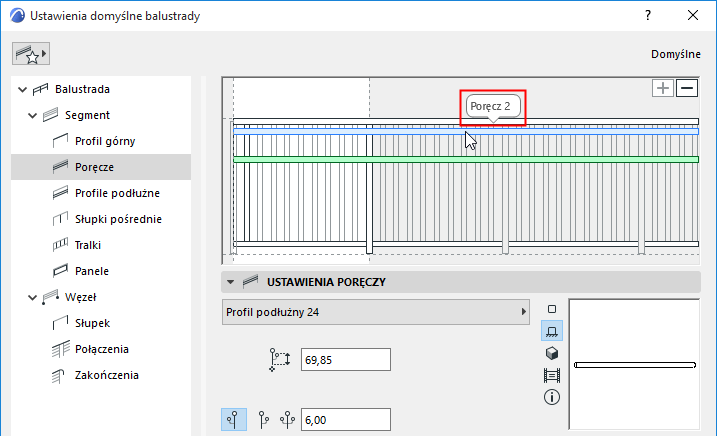Switch to the elevation preview view
The width and height of the screenshot is (717, 436).
coord(552,331)
